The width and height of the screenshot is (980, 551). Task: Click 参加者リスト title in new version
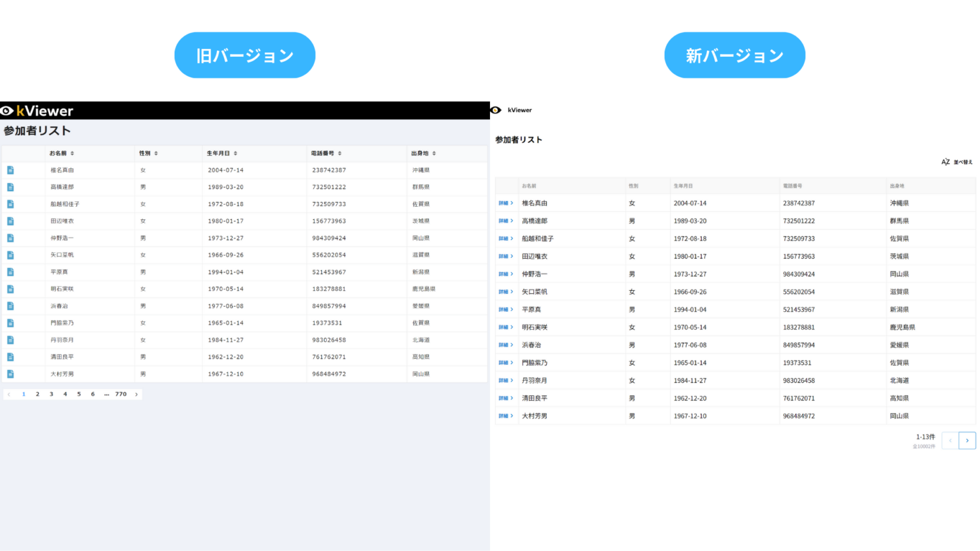pos(519,140)
